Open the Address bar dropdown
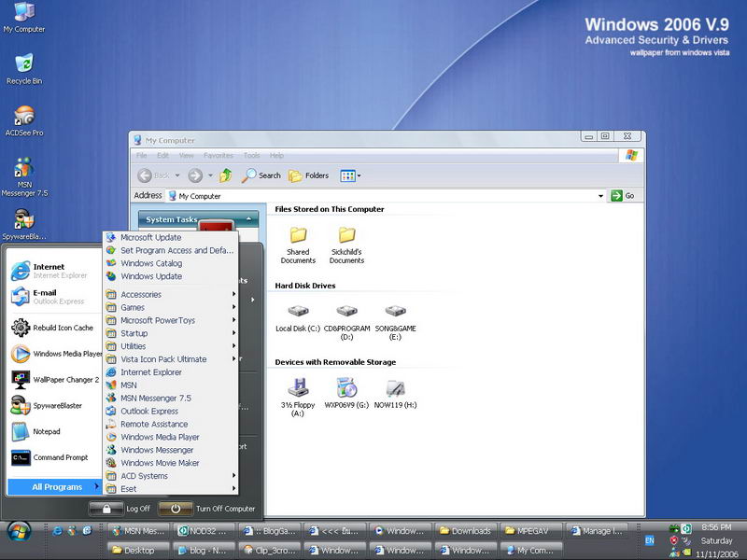This screenshot has width=747, height=560. click(x=601, y=196)
